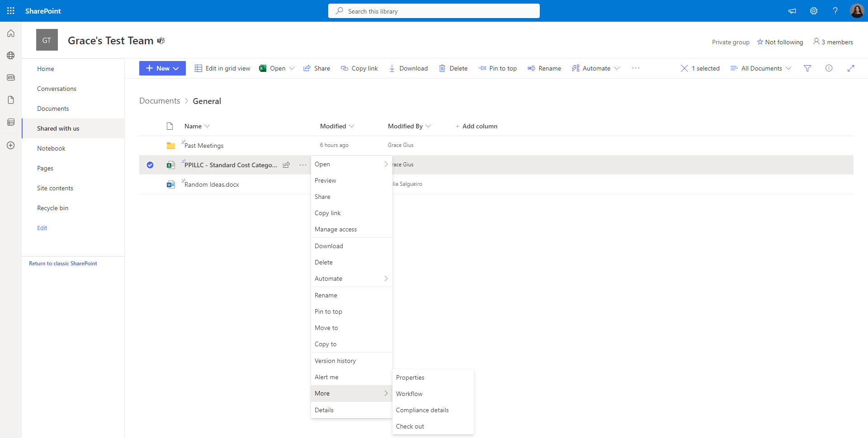Viewport: 868px width, 438px height.
Task: Click the Pin to top toolbar button
Action: (x=498, y=68)
